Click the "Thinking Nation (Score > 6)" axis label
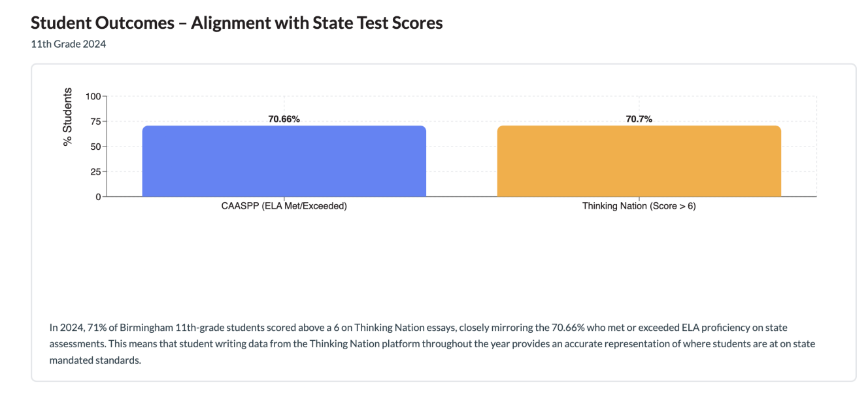 [x=639, y=207]
